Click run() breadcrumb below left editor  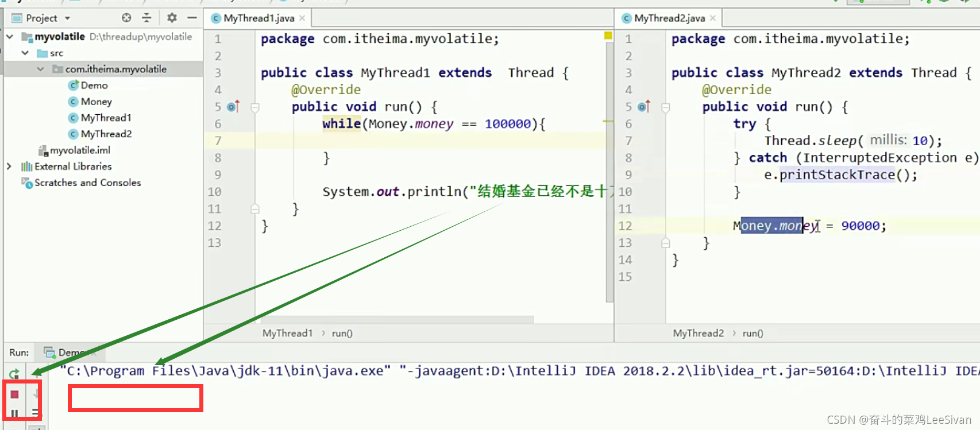[342, 334]
